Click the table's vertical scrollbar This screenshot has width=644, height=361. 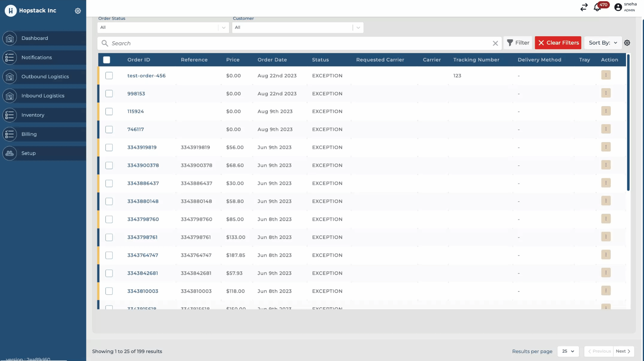(x=628, y=123)
